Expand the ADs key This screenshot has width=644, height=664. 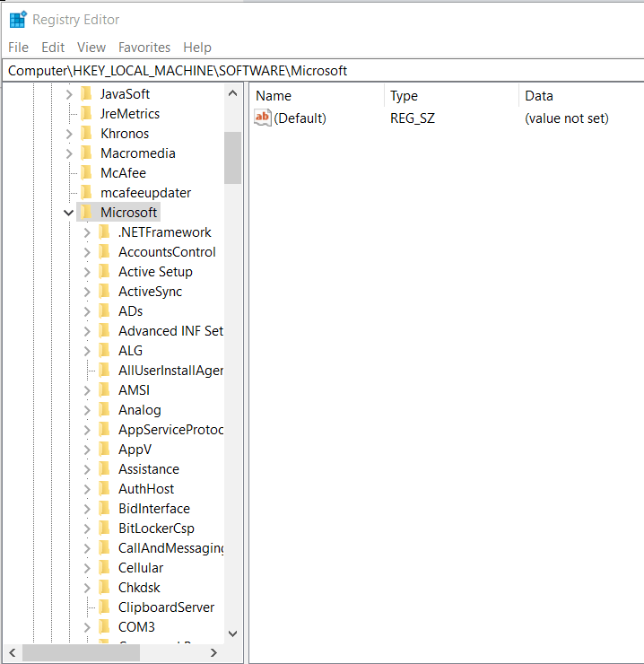[87, 311]
